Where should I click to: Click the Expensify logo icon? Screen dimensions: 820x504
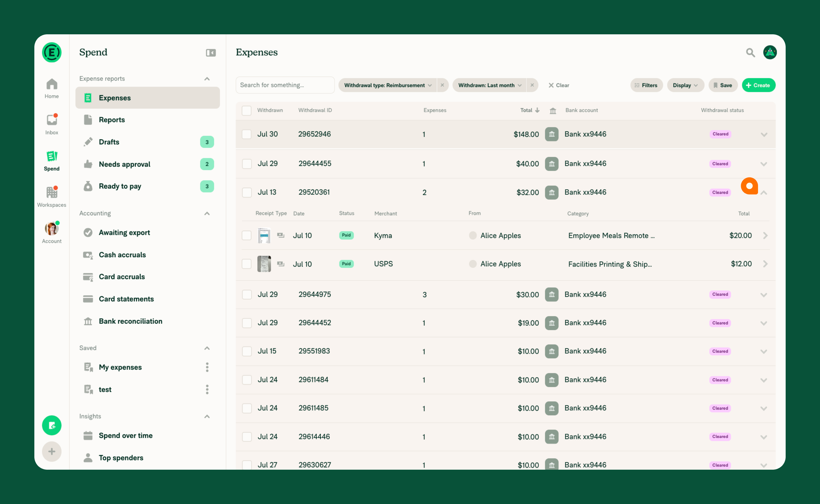point(52,52)
